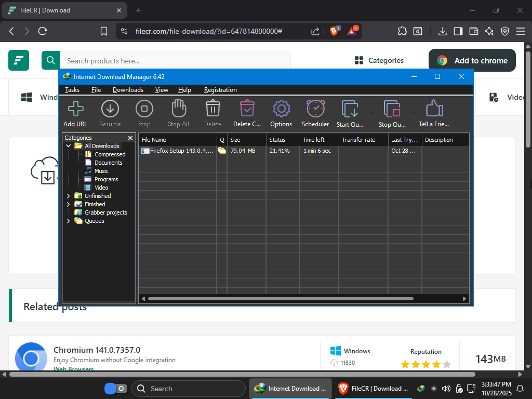Click the Start Queue icon
The image size is (532, 399).
click(x=350, y=110)
